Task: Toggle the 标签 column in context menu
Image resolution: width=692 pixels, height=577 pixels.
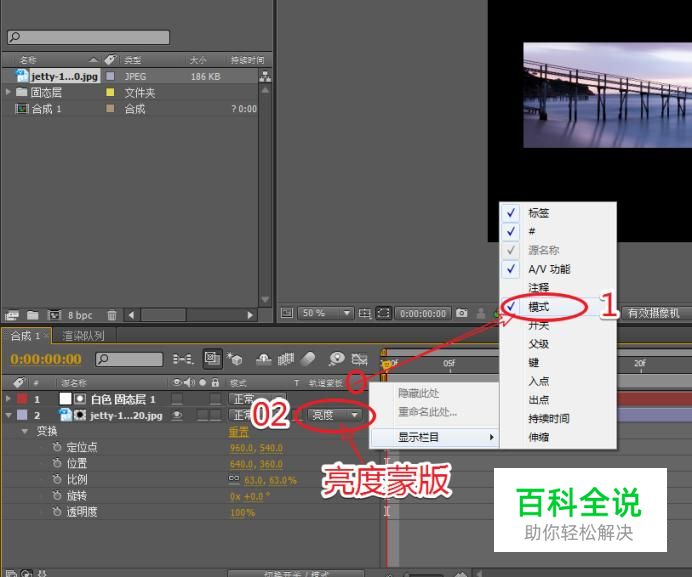Action: (x=558, y=213)
